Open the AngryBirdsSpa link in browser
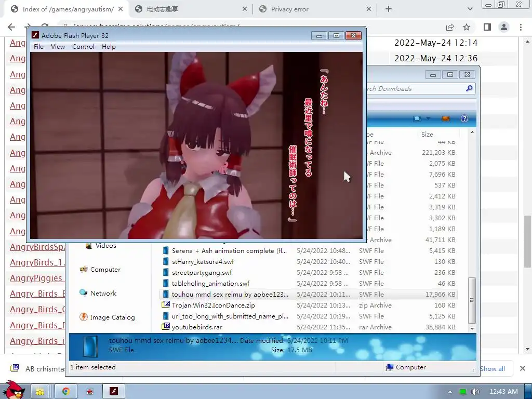 point(37,247)
